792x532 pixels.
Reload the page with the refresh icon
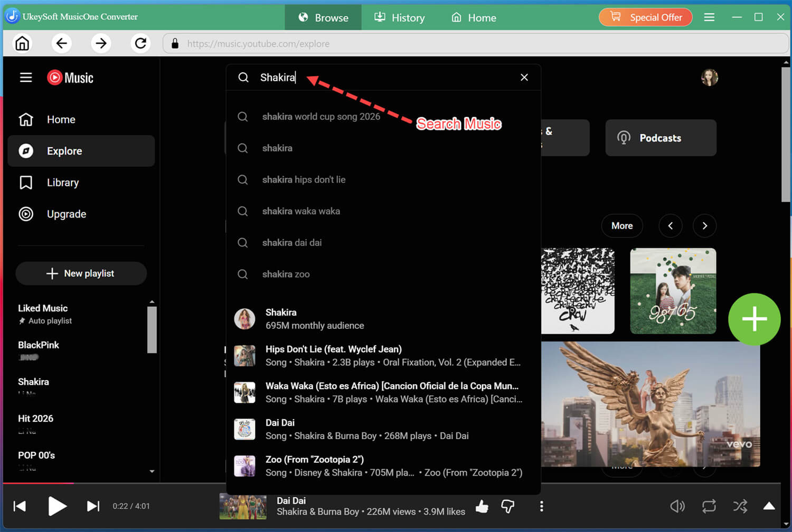tap(140, 43)
